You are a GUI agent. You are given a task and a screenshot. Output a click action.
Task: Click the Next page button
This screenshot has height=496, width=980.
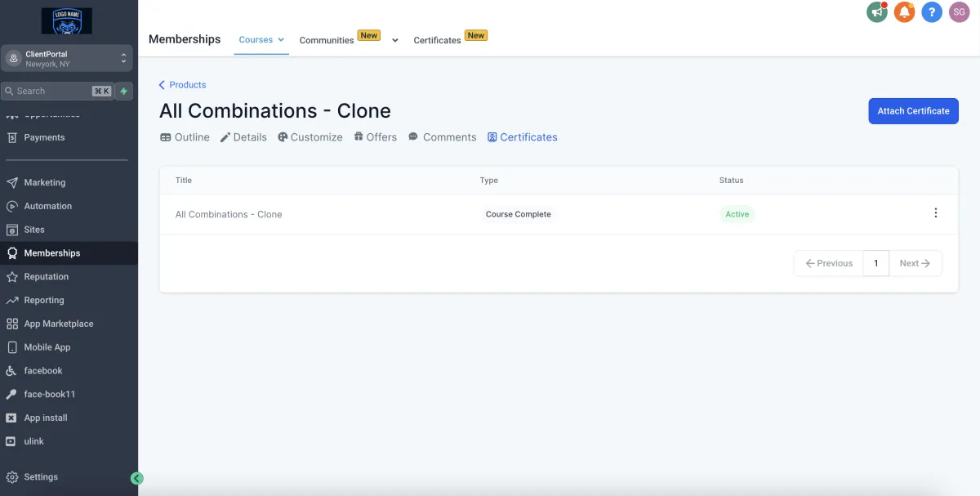[915, 263]
